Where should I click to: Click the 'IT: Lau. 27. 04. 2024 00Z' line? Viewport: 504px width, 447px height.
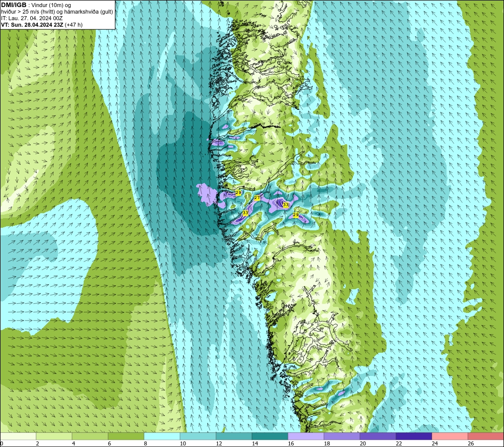pos(32,18)
